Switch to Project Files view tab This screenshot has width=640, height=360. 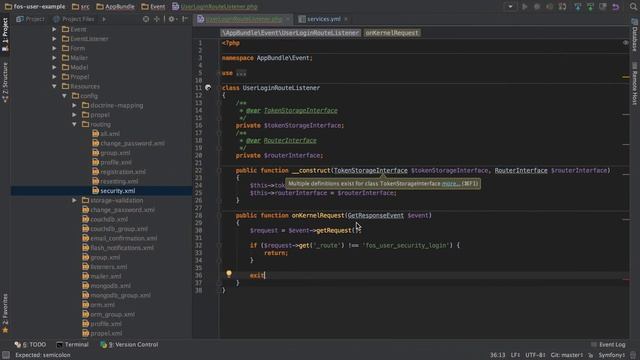74,19
